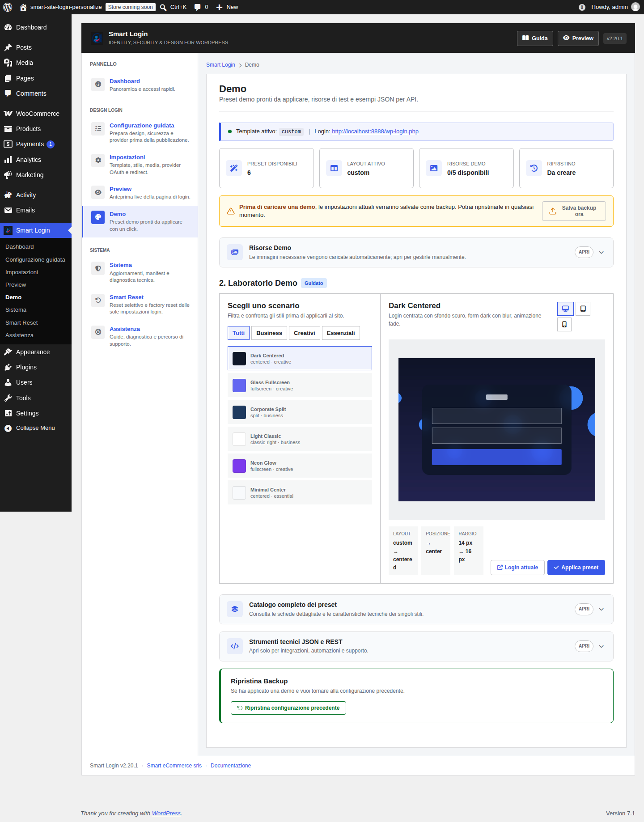Click the Store coming soon badge
Viewport: 644px width, 822px height.
click(131, 7)
